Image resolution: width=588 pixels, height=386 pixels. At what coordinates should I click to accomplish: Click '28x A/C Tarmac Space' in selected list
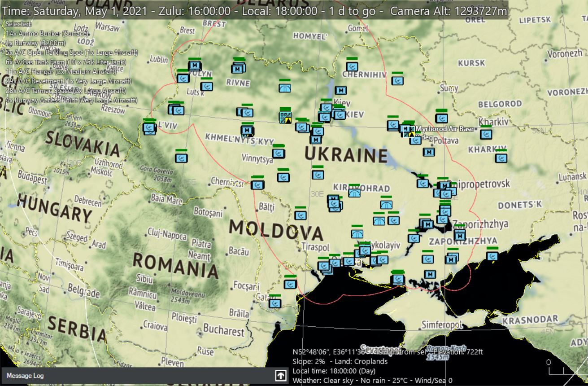pyautogui.click(x=65, y=91)
